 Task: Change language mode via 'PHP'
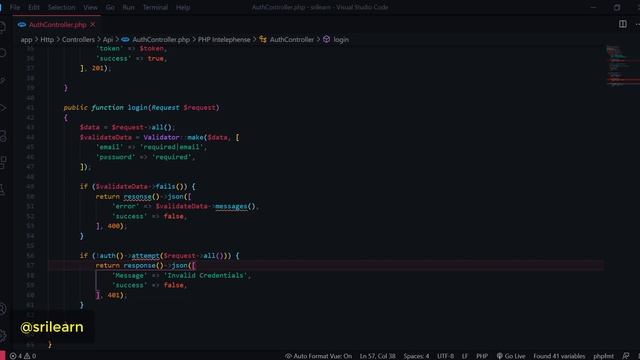tap(482, 356)
